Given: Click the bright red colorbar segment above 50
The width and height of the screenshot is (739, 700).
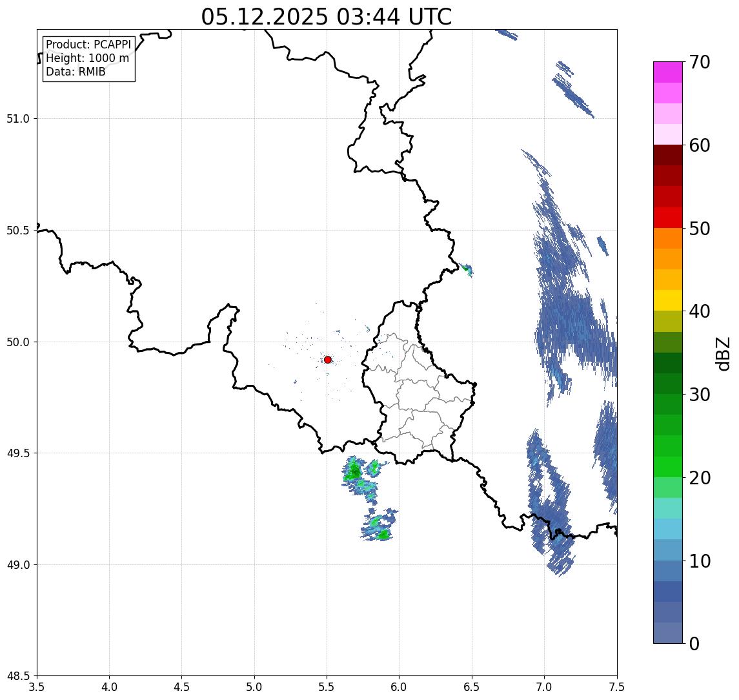Looking at the screenshot, I should point(668,218).
